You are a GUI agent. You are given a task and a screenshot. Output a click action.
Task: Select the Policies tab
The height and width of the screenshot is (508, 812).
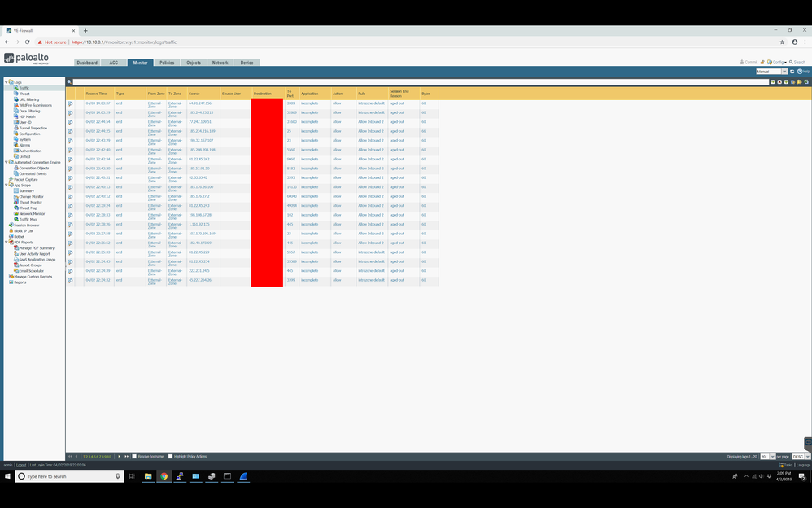(167, 63)
